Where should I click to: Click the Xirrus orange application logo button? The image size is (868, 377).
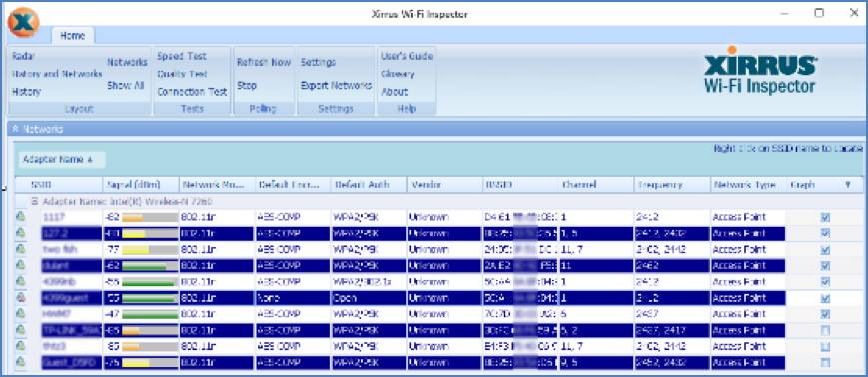click(23, 22)
